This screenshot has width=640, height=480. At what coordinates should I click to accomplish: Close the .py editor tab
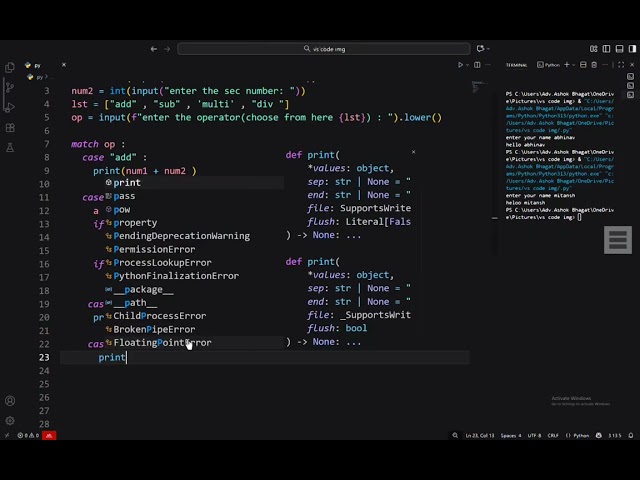(64, 64)
